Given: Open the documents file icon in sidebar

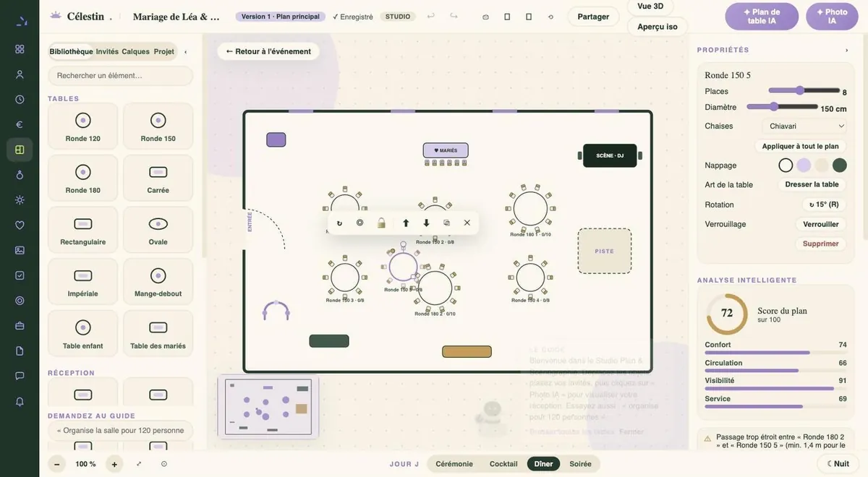Looking at the screenshot, I should tap(20, 351).
